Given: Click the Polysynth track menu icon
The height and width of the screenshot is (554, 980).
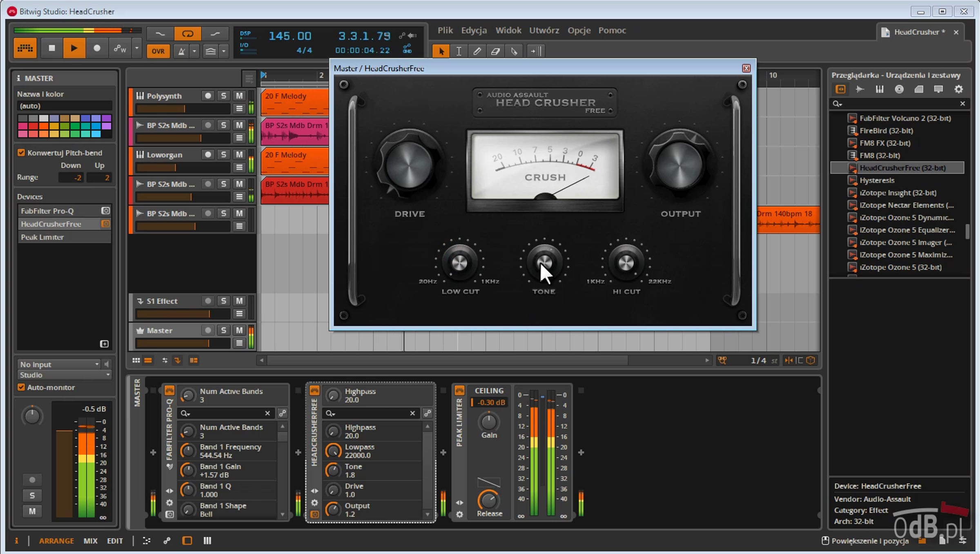Looking at the screenshot, I should coord(240,108).
